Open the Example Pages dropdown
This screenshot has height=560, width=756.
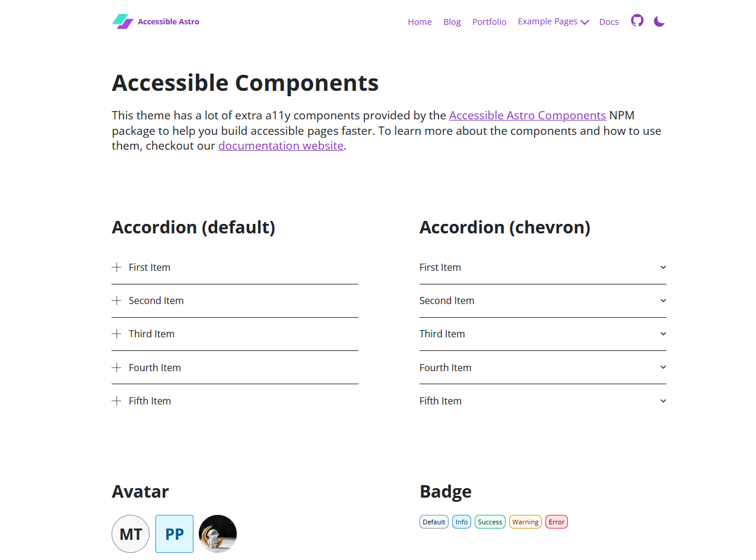(552, 21)
